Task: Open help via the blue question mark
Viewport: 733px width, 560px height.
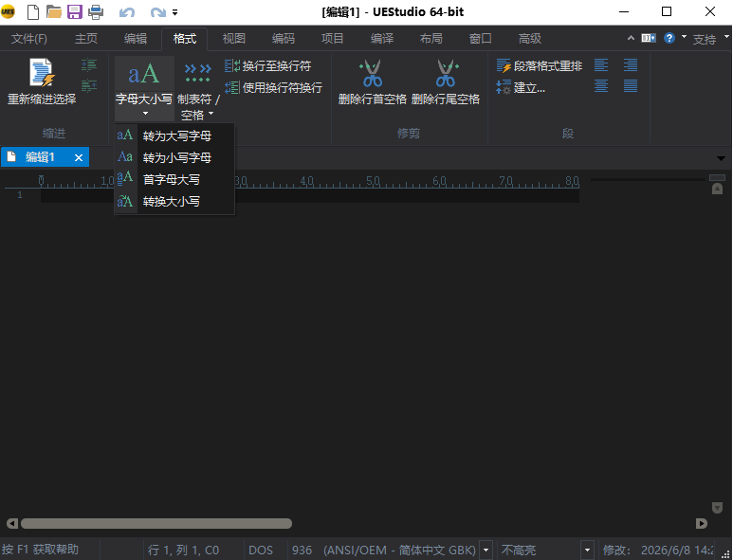Action: coord(669,38)
